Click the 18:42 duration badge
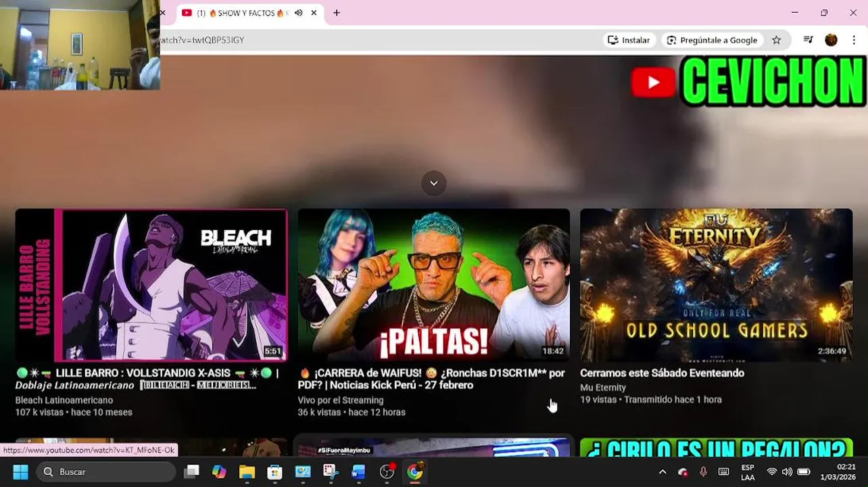The image size is (868, 487). [552, 351]
